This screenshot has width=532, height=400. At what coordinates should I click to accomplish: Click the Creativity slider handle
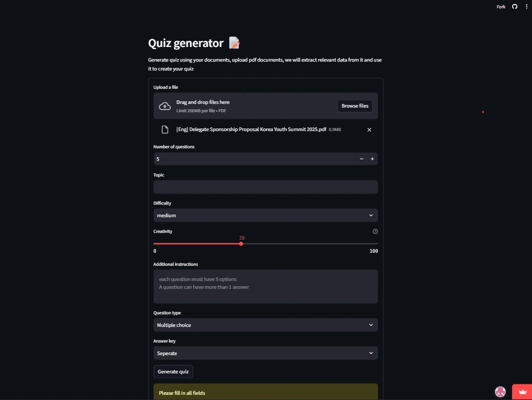pyautogui.click(x=241, y=243)
